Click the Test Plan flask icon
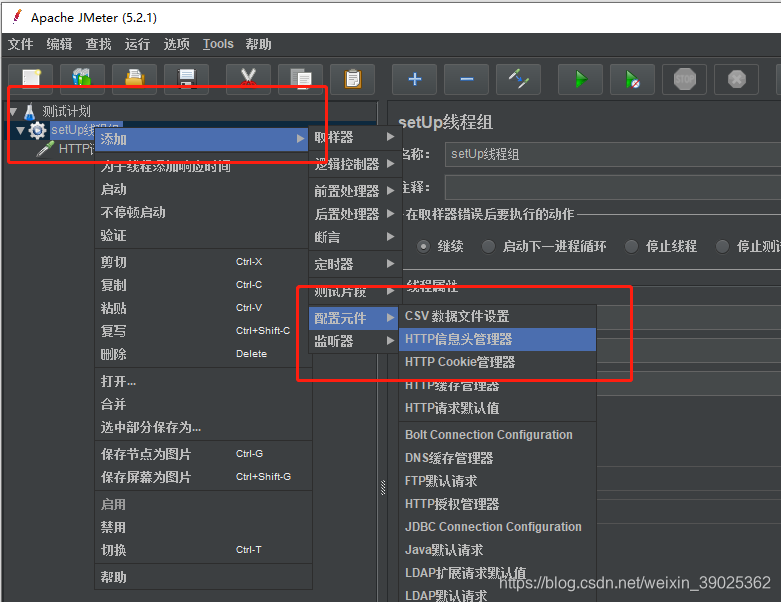Screen dimensions: 781x602 (30, 111)
